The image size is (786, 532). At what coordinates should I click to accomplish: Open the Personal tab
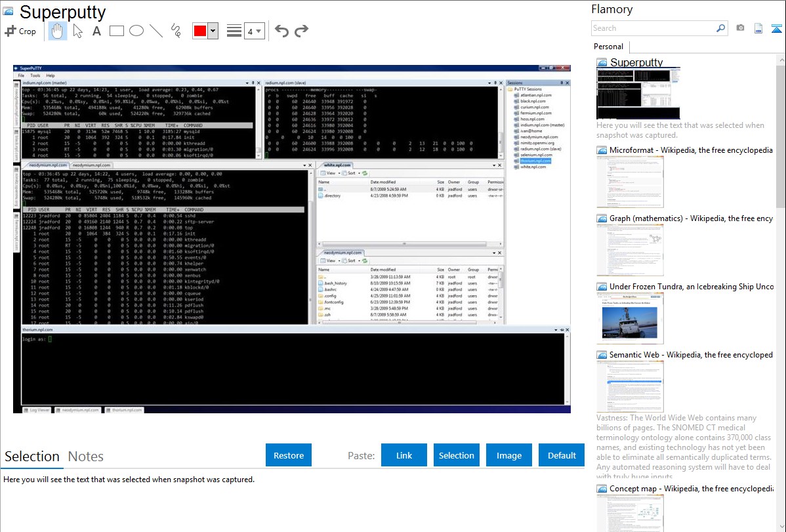point(608,47)
